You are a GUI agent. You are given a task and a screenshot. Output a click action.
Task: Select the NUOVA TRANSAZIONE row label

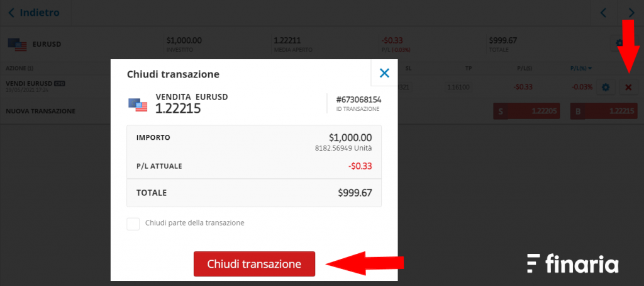(41, 111)
